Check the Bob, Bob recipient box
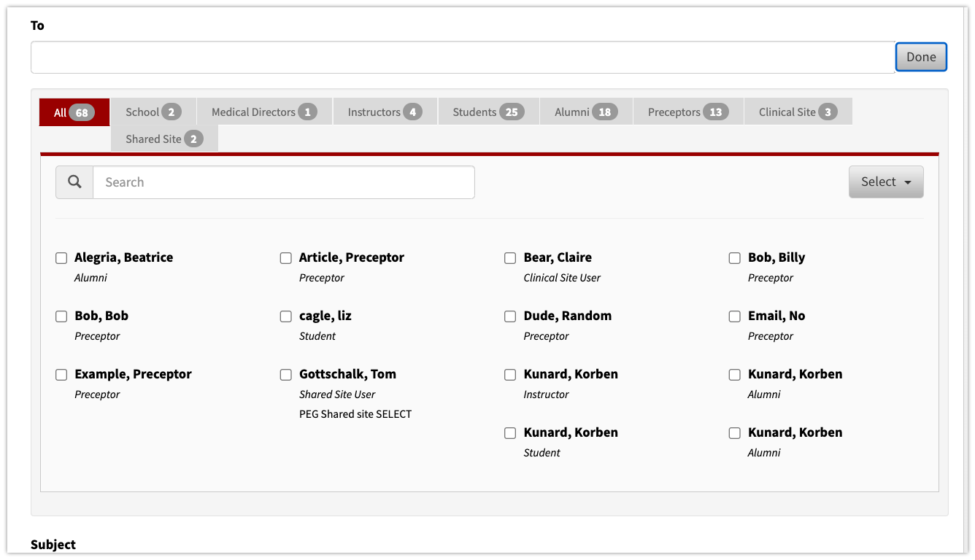The image size is (975, 560). coord(61,316)
